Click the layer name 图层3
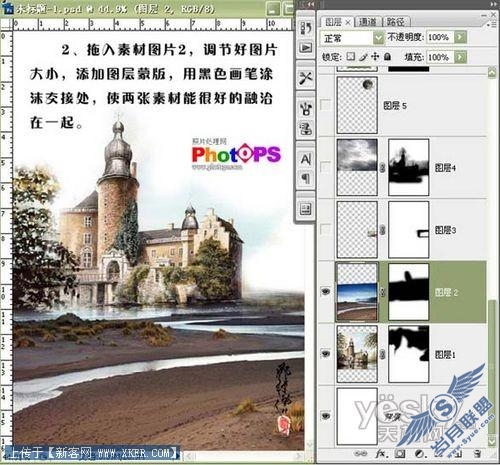The image size is (500, 465). (x=445, y=230)
